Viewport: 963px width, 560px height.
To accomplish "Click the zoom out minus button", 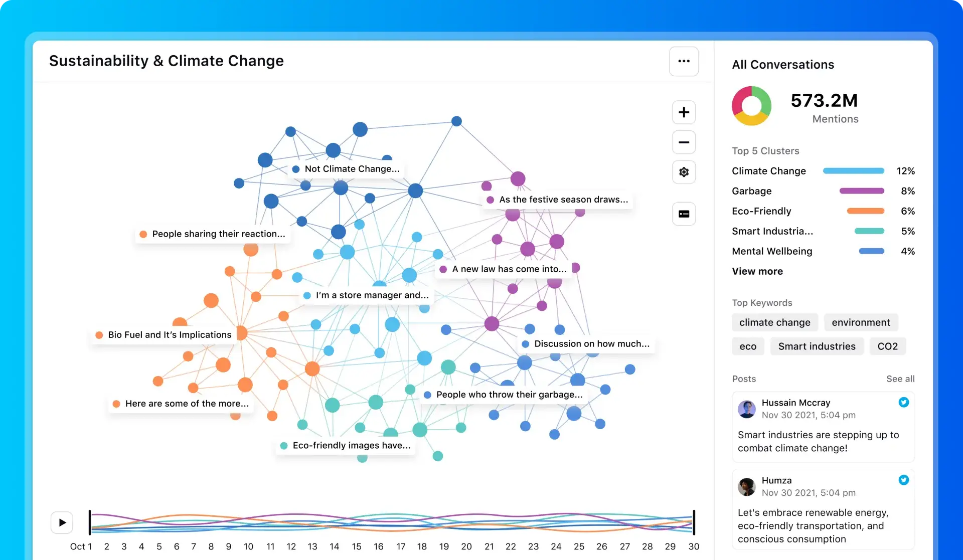I will coord(684,142).
